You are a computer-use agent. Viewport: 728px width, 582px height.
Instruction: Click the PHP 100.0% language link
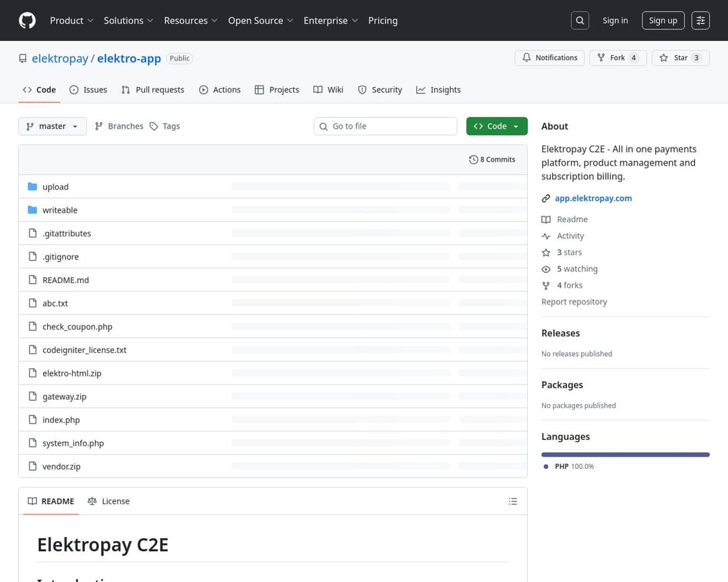(x=569, y=466)
